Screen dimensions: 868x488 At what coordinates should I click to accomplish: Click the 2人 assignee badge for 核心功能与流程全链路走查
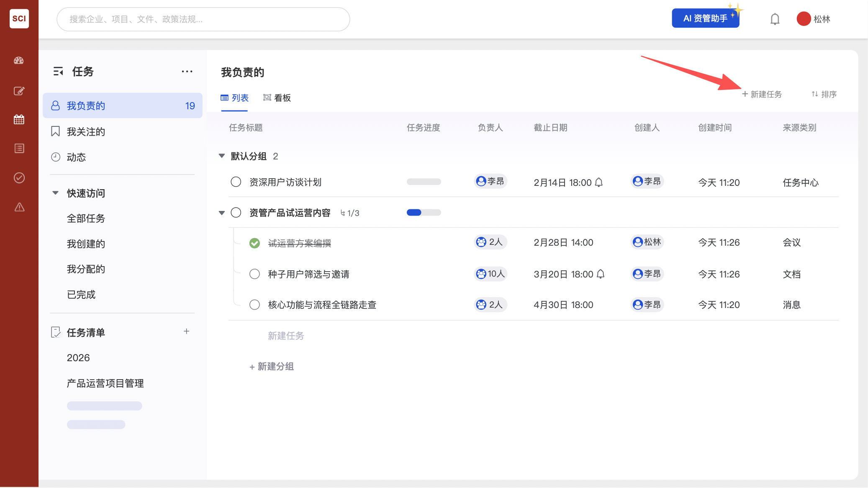[490, 305]
